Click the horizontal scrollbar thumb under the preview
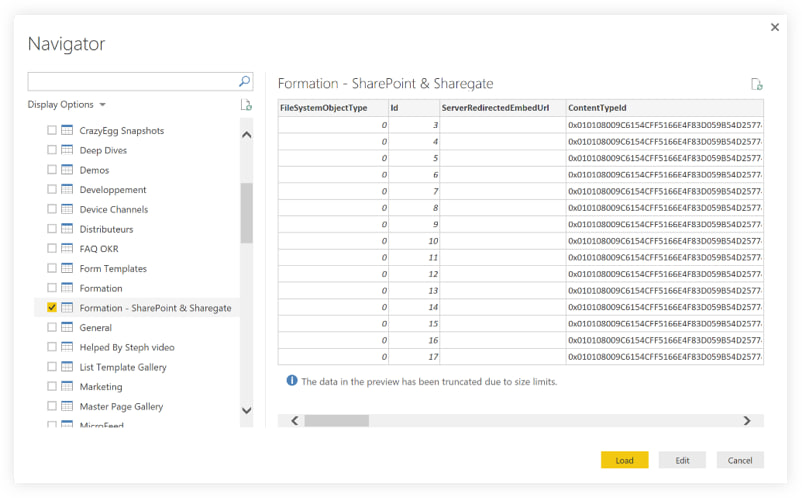 coord(336,421)
